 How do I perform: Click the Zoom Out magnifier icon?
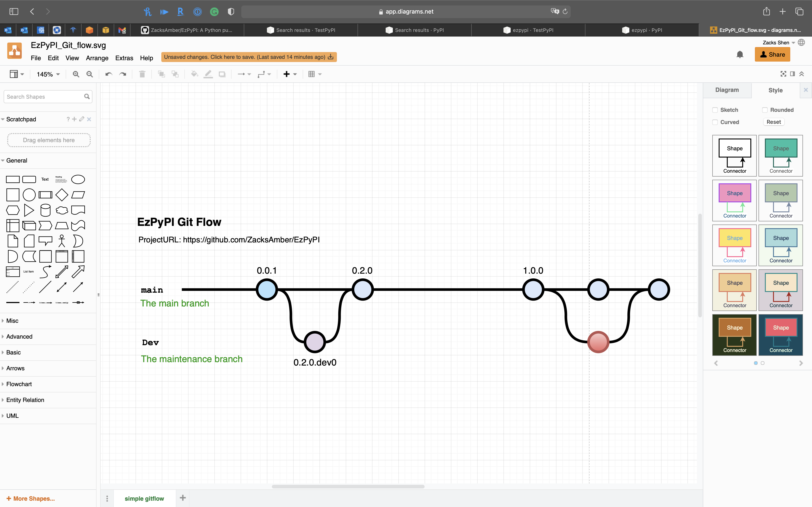click(89, 74)
